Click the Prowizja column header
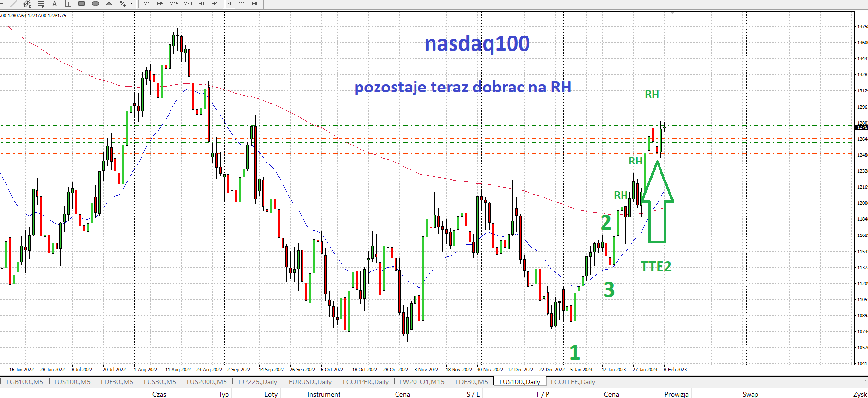868x398 pixels. 677,394
